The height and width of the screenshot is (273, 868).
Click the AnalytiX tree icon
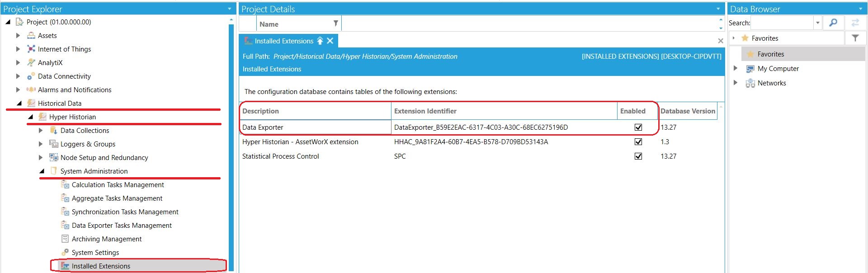(31, 62)
